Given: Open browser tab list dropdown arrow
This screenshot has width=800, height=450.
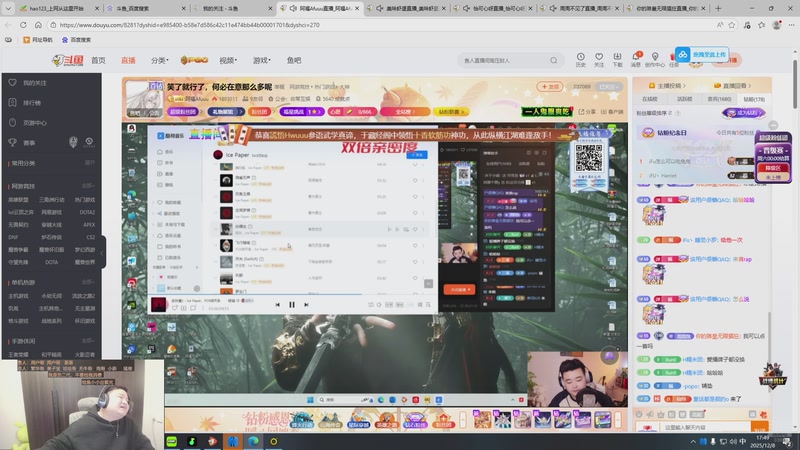Looking at the screenshot, I should click(x=8, y=9).
